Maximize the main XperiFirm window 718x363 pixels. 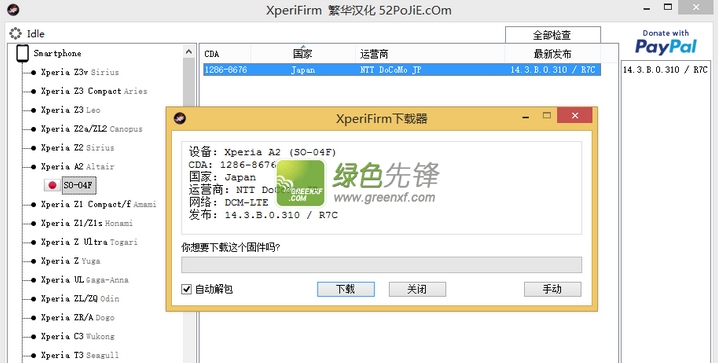[668, 7]
